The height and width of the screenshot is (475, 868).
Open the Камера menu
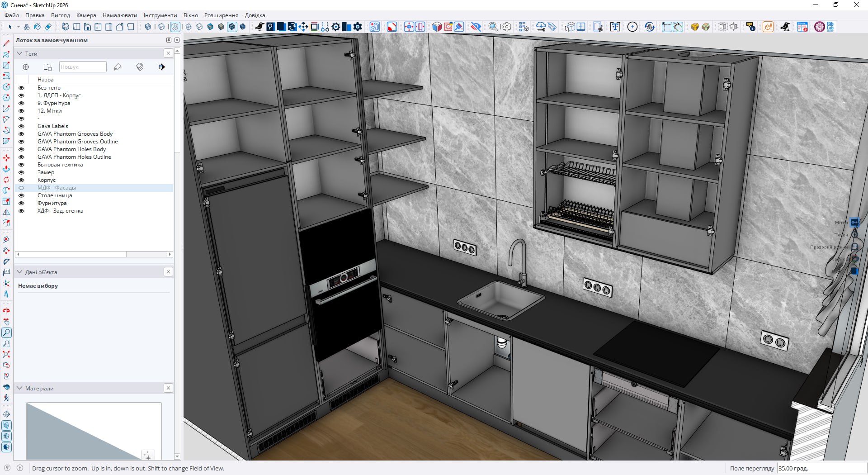(x=86, y=15)
